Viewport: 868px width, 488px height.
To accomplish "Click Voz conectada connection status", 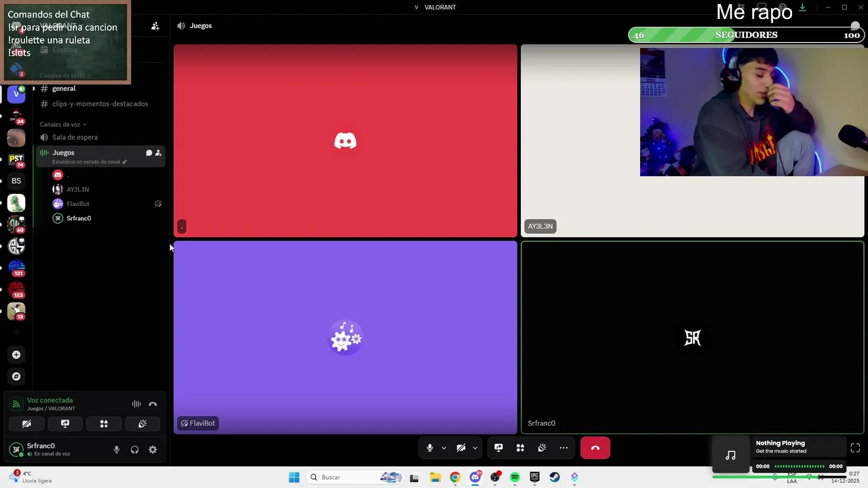I will [x=50, y=400].
